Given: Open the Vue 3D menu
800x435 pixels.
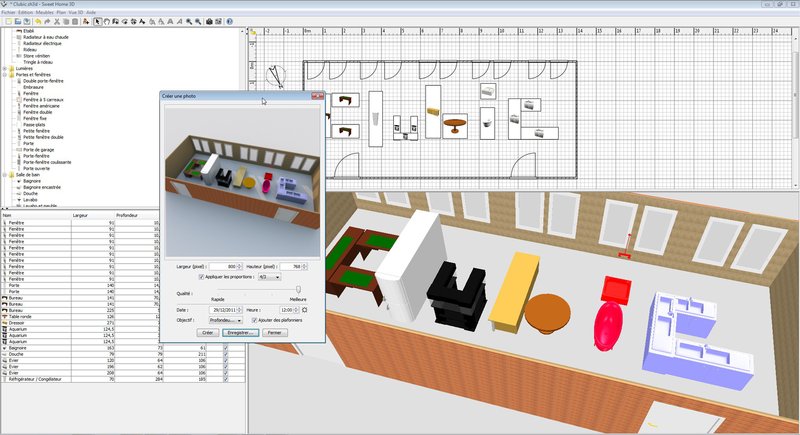Looking at the screenshot, I should click(x=77, y=12).
